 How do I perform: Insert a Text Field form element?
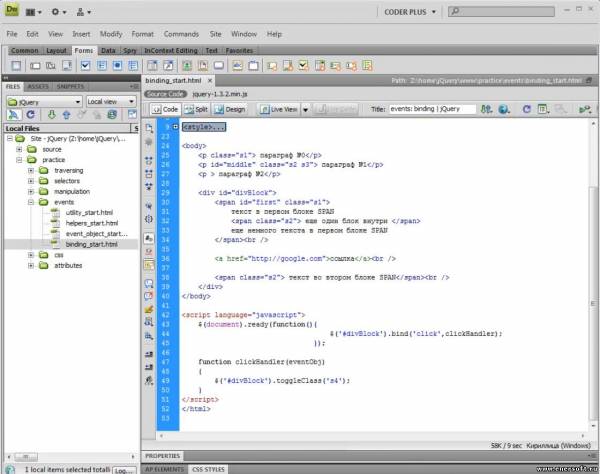click(35, 66)
